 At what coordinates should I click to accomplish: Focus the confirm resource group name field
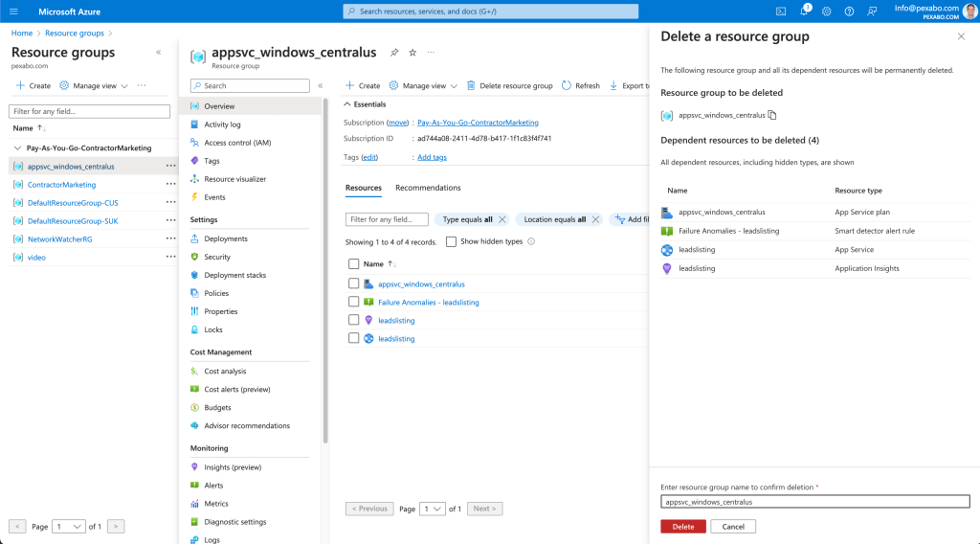point(815,502)
